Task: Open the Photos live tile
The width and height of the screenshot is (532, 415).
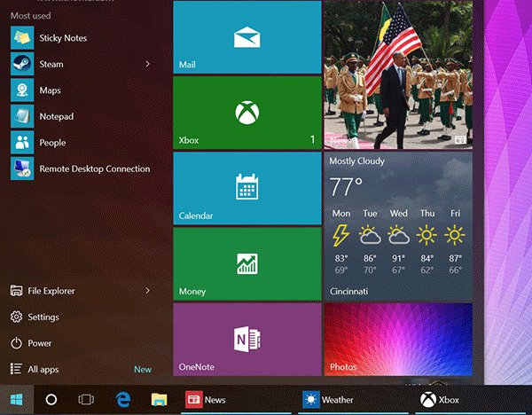Action: 398,340
